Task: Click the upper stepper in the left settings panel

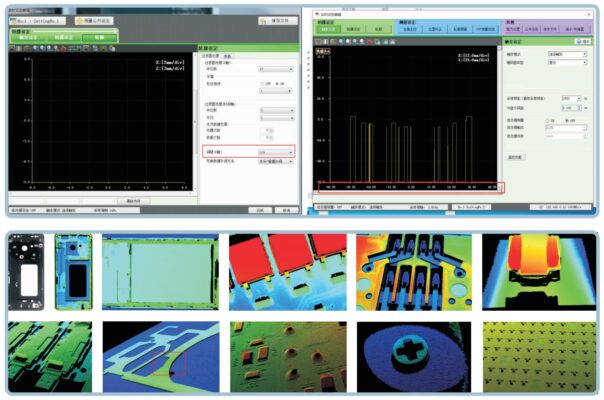Action: (267, 130)
